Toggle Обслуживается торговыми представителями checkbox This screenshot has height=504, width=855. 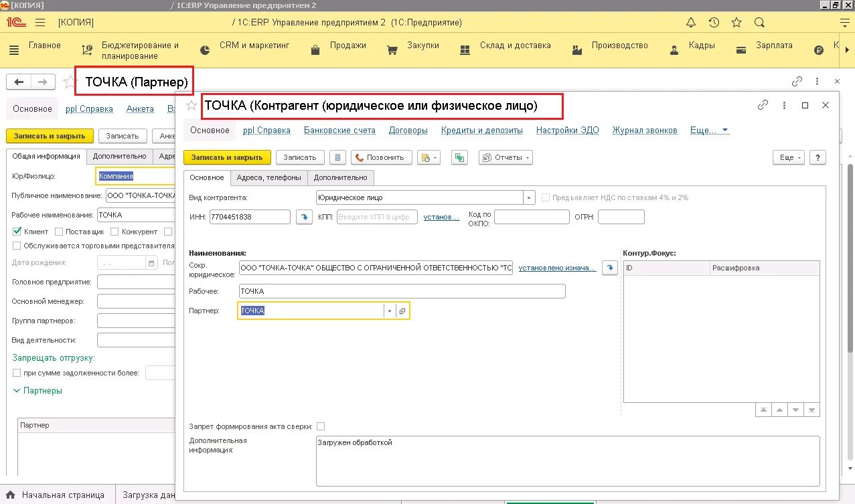pos(17,246)
